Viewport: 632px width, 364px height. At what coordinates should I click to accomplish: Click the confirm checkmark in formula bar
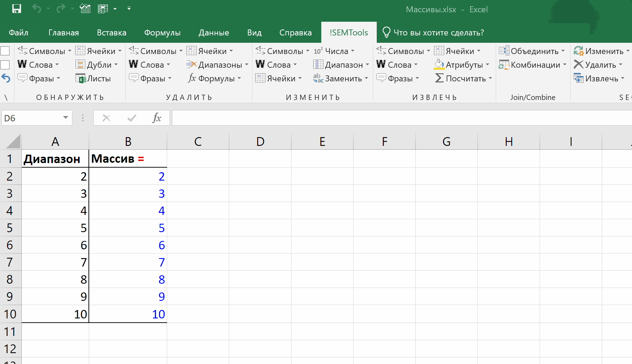tap(132, 118)
